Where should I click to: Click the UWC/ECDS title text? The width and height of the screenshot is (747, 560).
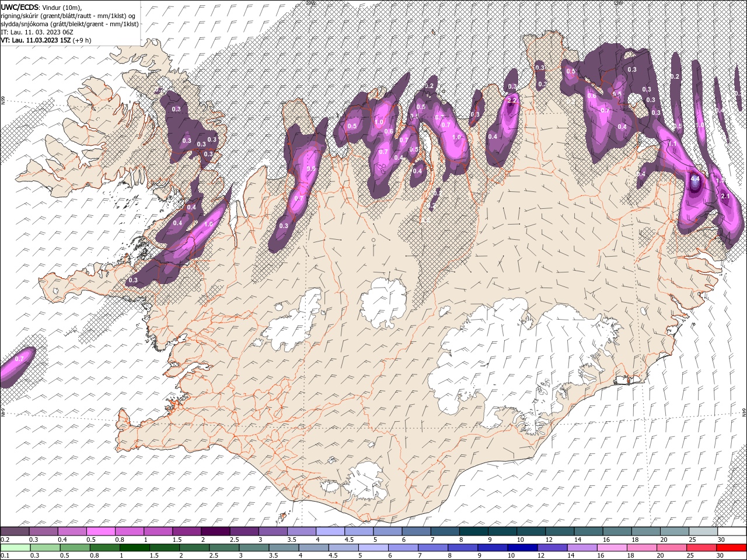pos(20,7)
